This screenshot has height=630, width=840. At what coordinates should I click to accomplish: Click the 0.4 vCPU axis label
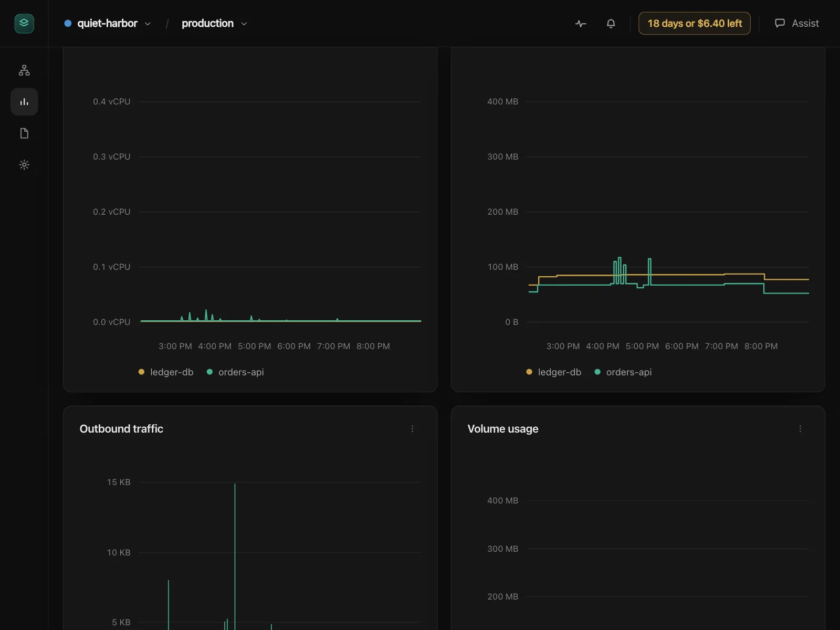pos(112,102)
